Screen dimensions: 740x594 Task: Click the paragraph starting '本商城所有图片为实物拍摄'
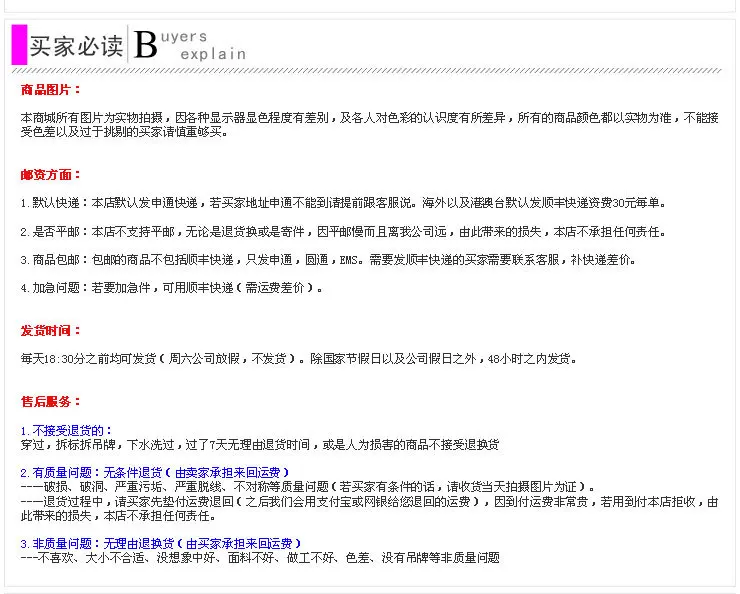(370, 125)
